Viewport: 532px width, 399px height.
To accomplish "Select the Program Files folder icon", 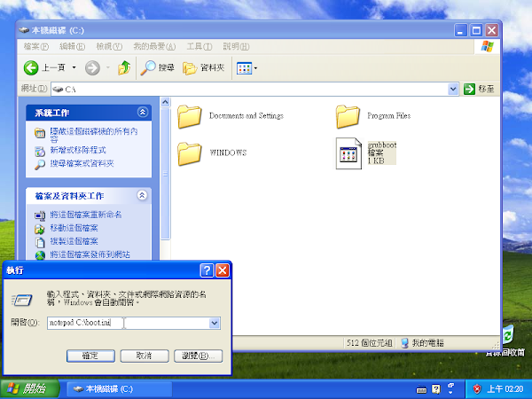I will pyautogui.click(x=348, y=116).
